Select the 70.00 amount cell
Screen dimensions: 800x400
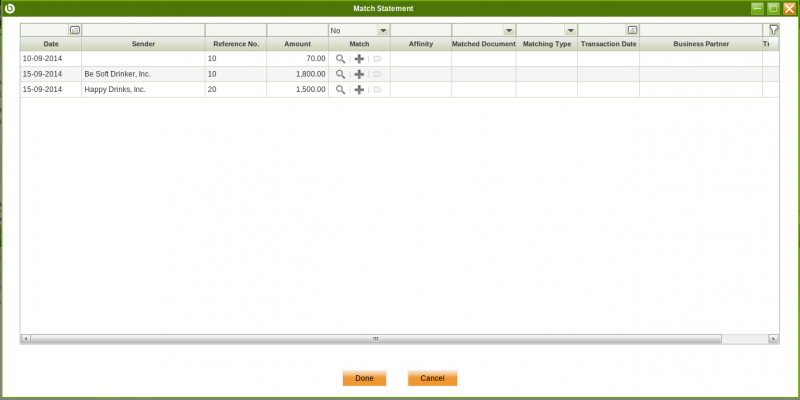point(297,59)
